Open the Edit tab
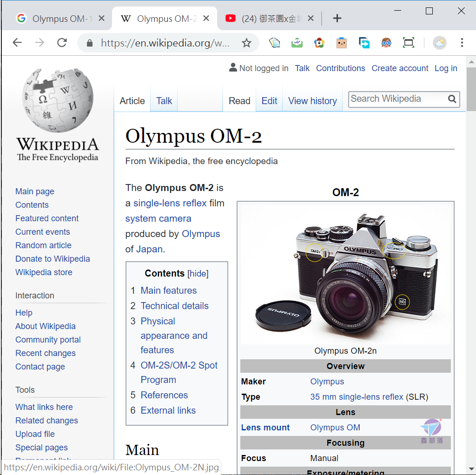The height and width of the screenshot is (475, 476). 269,101
